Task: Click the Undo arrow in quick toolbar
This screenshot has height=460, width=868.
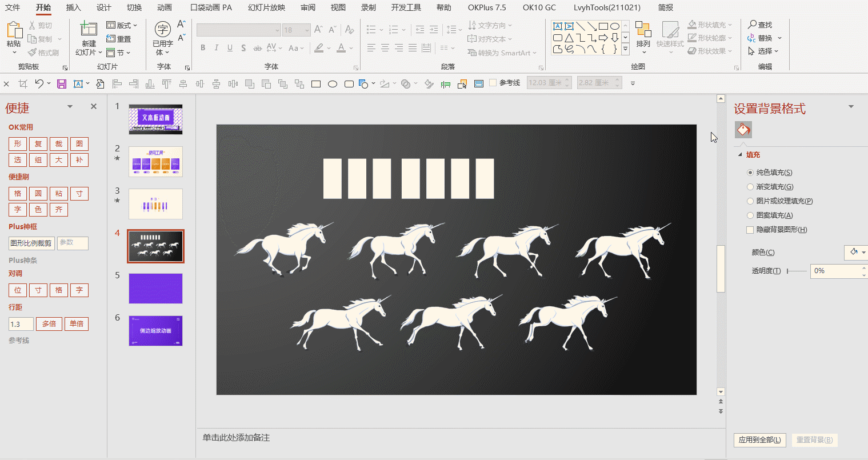Action: click(x=39, y=83)
